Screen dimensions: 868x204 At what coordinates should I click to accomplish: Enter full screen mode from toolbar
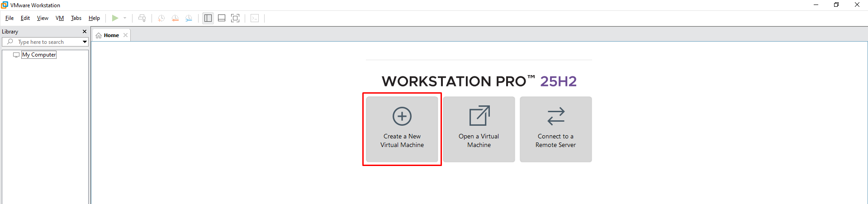[235, 18]
